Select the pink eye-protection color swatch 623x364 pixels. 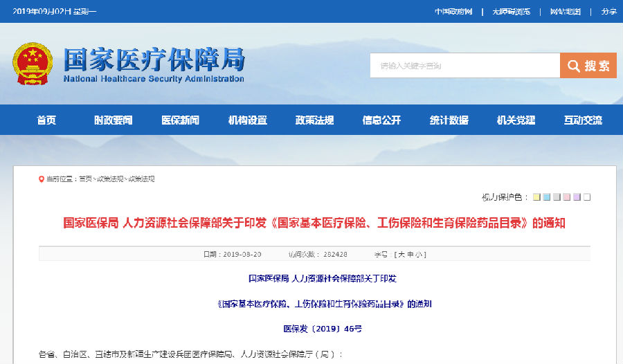(x=567, y=197)
